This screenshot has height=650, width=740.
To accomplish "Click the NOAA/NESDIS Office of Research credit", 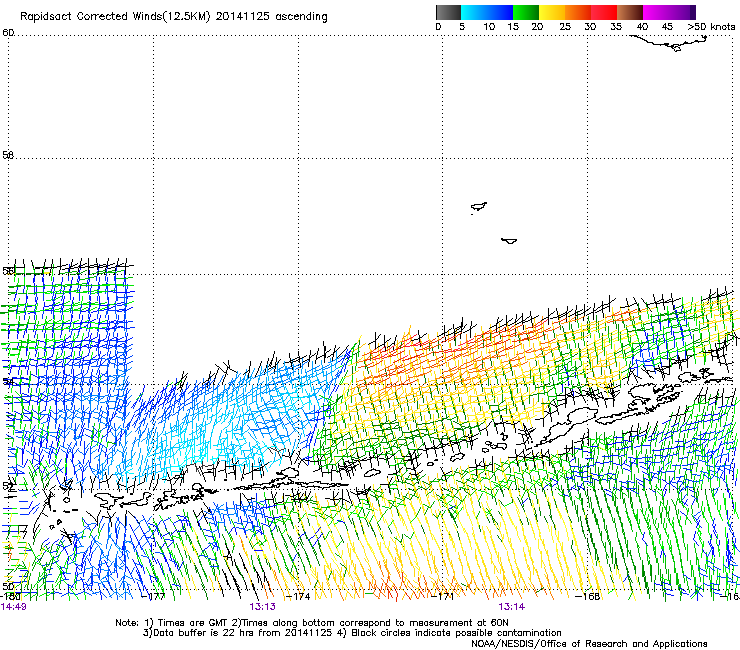I will [589, 643].
